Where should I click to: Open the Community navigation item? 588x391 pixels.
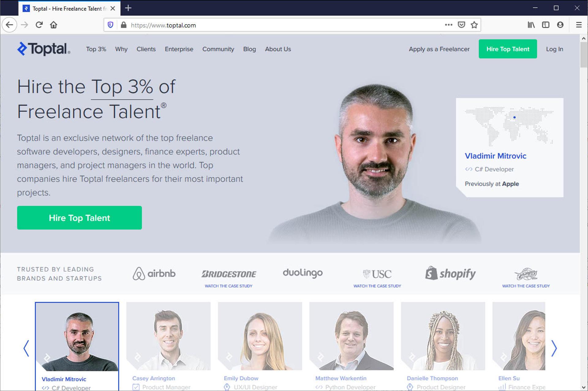(218, 49)
